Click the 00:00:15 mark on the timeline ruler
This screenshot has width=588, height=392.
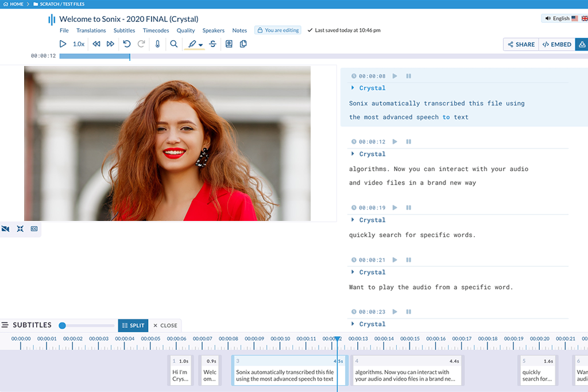(410, 339)
